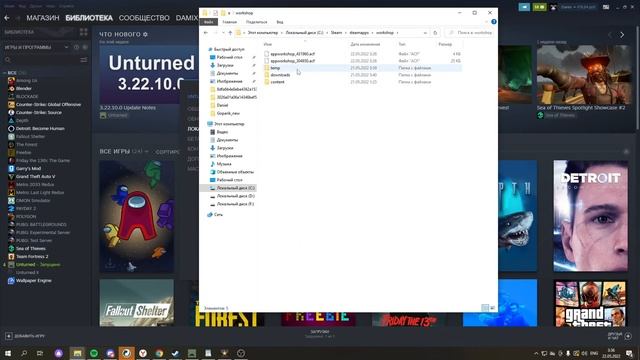Click the Add a Game plus icon

(x=9, y=336)
